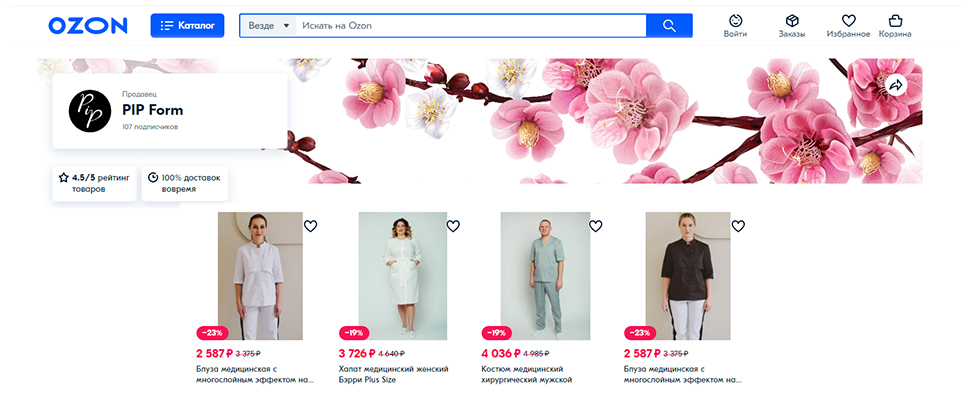Open the white medical gown product photo
This screenshot has height=400, width=970.
click(403, 276)
